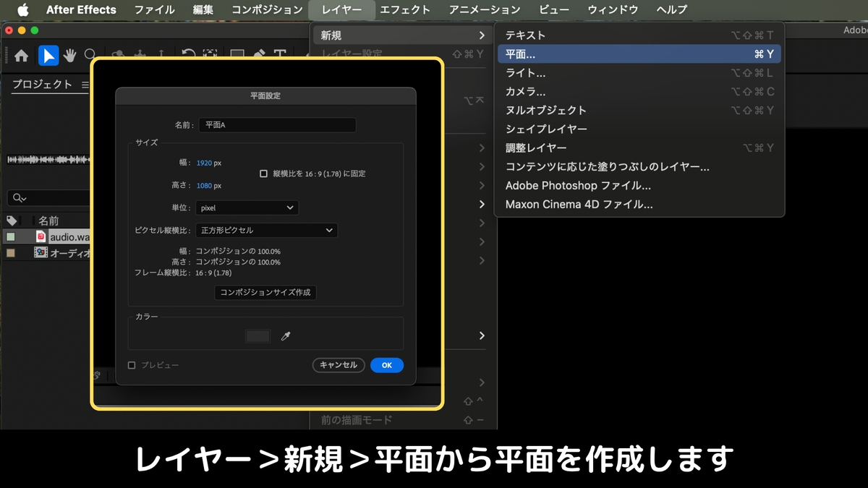Screen dimensions: 868x488
Task: Open the プロジェクト panel menu icon
Action: [85, 85]
